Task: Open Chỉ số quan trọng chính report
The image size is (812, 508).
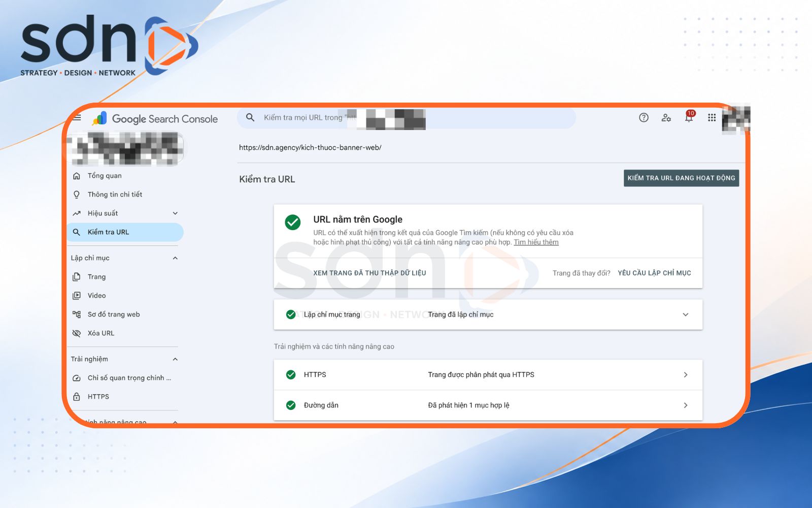Action: click(x=129, y=378)
